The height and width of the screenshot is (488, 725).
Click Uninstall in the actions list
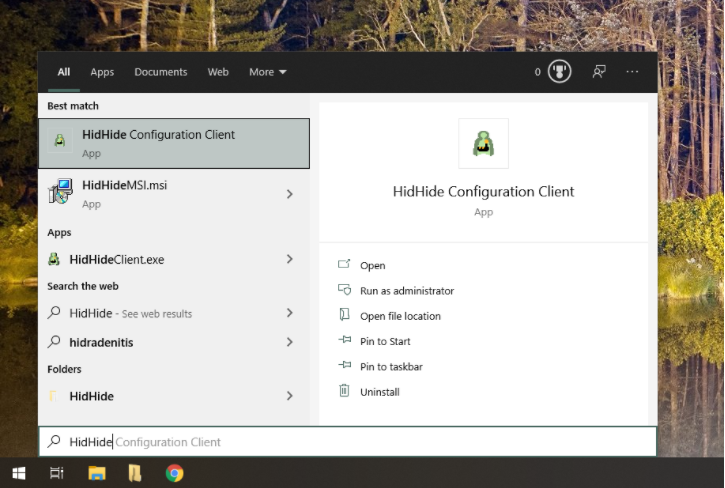click(380, 392)
